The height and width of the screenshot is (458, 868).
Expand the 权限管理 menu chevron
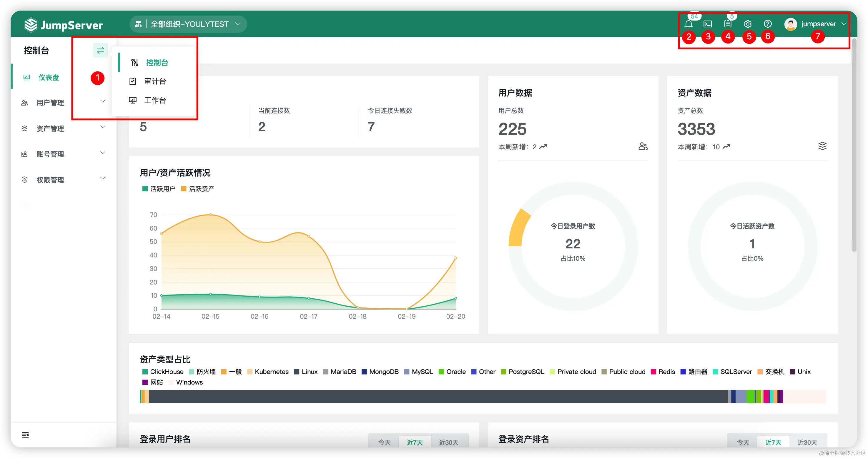tap(103, 178)
